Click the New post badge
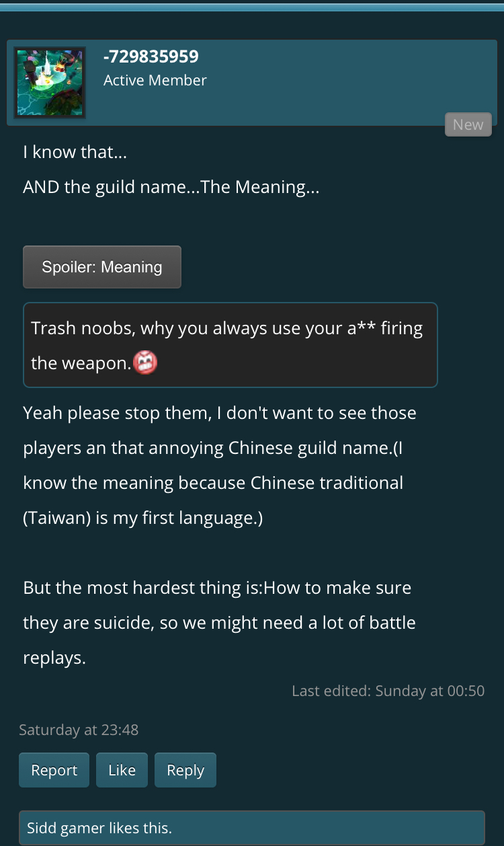 [x=468, y=124]
